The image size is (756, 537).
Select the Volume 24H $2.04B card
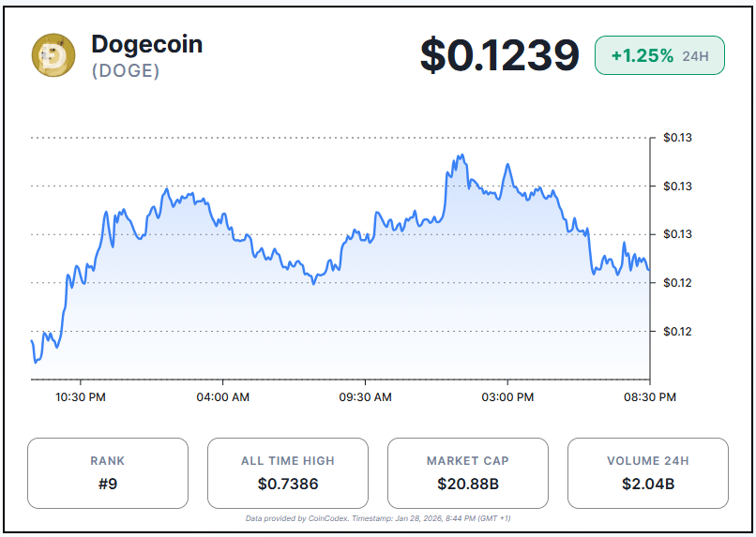[648, 473]
